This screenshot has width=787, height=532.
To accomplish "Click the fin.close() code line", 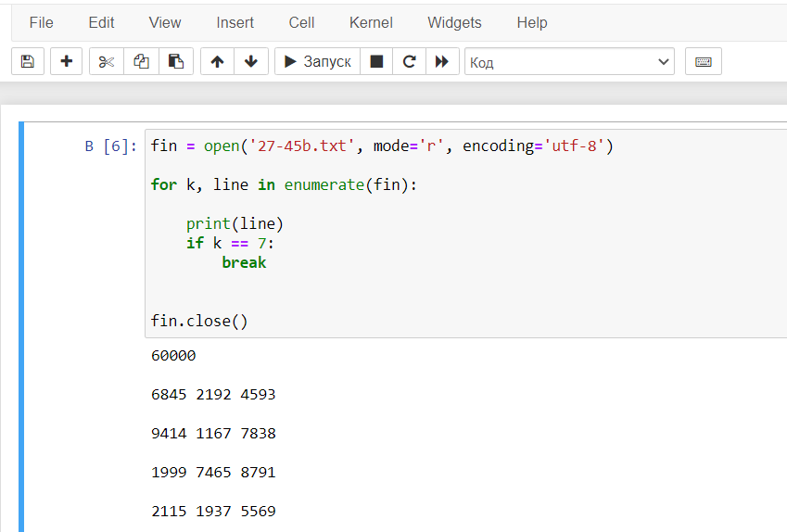I will [x=199, y=322].
